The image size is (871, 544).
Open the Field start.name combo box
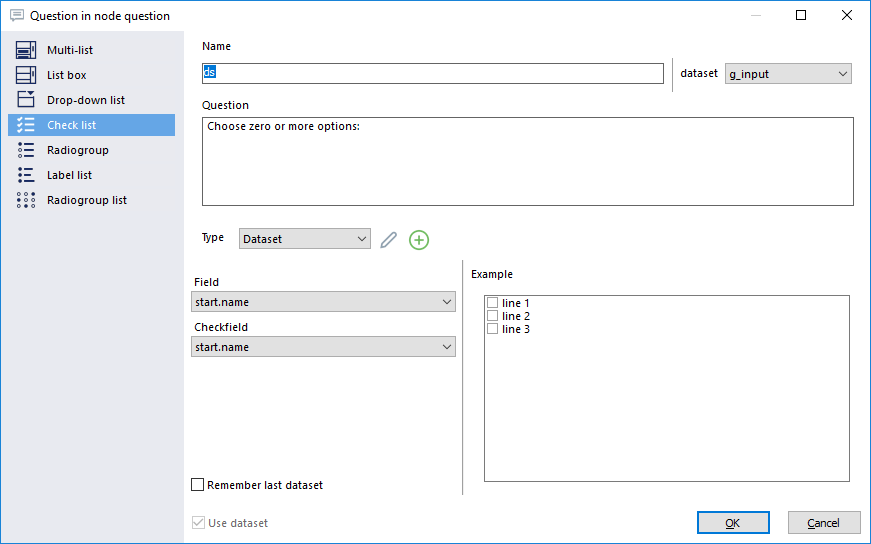tap(323, 302)
